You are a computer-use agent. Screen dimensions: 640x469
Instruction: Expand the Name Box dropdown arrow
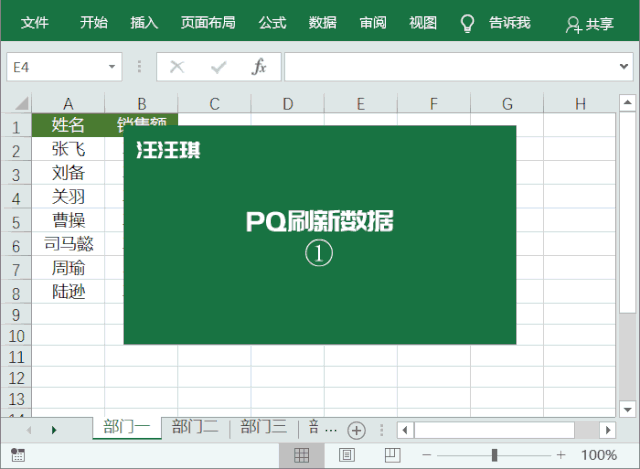coord(111,67)
